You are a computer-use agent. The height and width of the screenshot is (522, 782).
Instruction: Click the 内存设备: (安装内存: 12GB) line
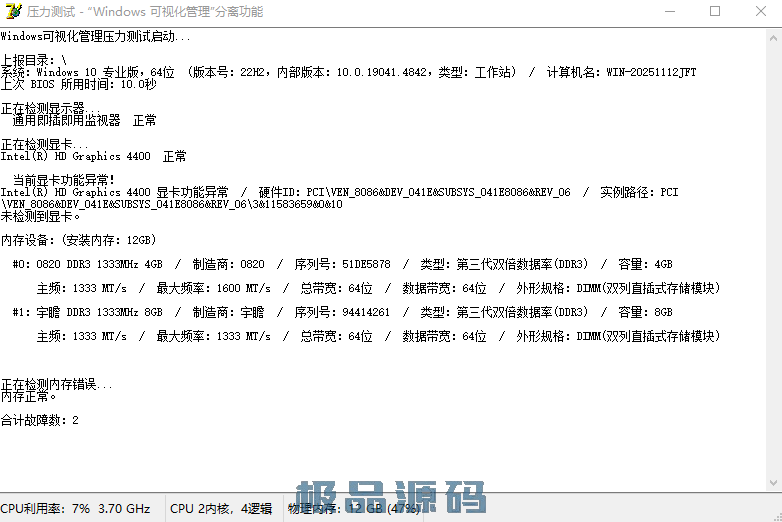point(78,240)
